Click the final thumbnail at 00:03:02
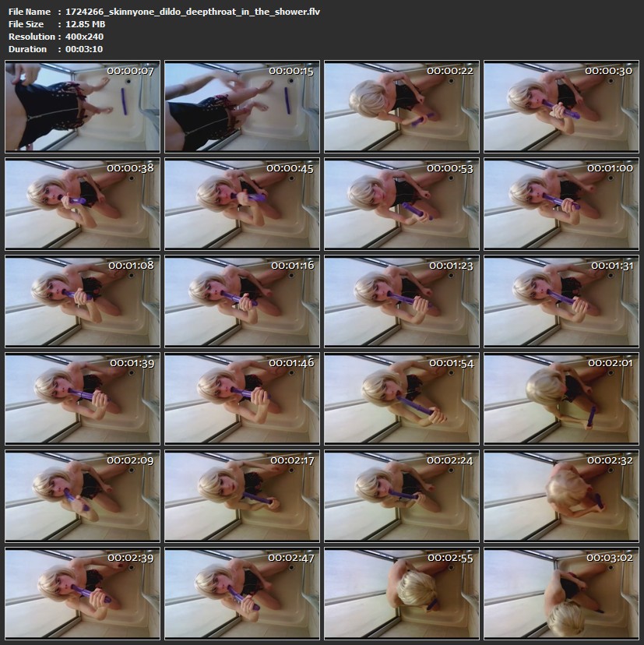 [561, 594]
